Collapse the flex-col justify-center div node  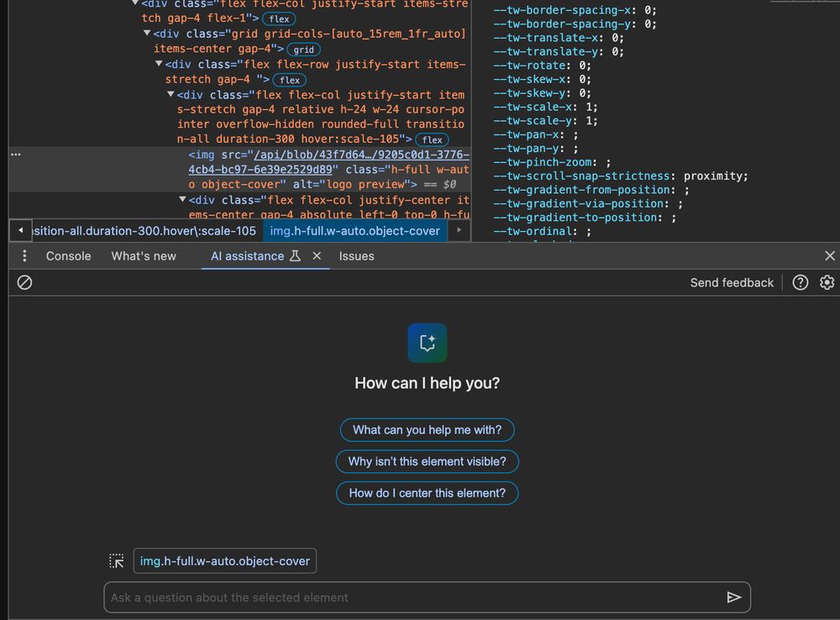(x=182, y=199)
